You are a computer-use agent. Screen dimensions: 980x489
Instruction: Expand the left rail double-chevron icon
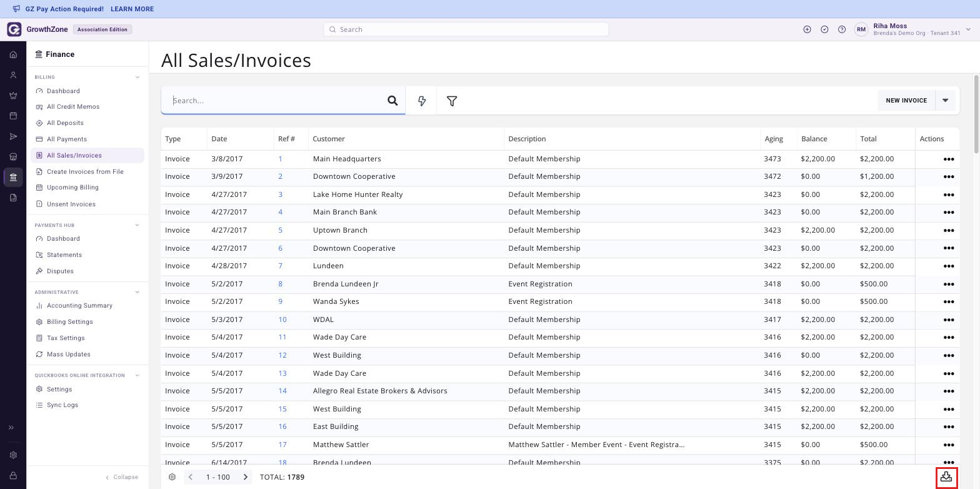(11, 428)
